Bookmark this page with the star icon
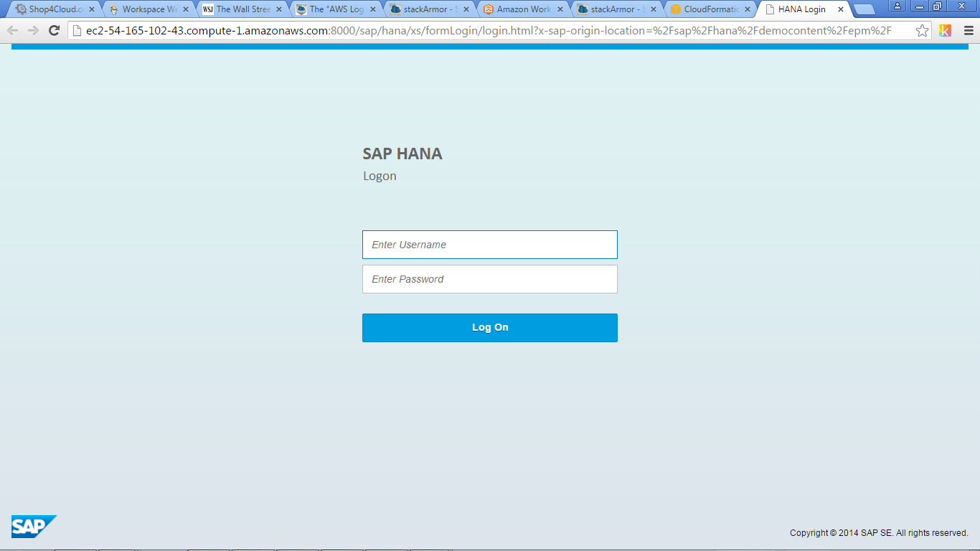Viewport: 980px width, 551px height. point(922,30)
